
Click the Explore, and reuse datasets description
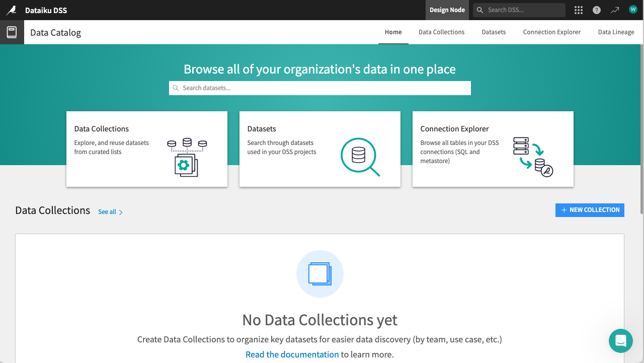(x=112, y=148)
